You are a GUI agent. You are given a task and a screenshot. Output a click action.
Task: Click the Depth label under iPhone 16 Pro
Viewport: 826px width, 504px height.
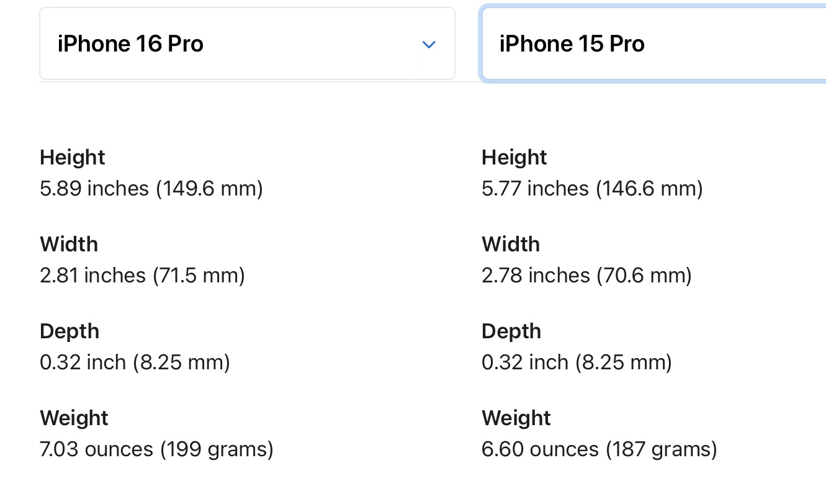(x=70, y=331)
